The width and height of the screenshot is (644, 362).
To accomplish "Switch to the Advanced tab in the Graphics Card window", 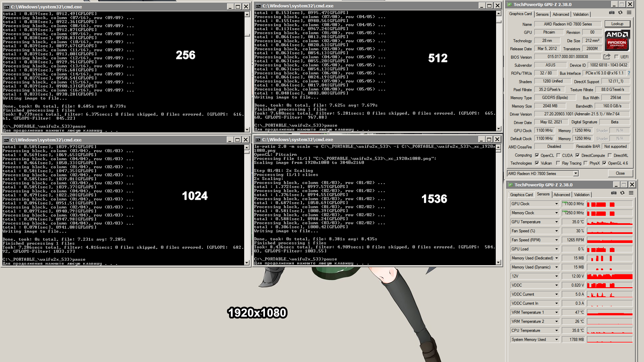I will 560,14.
